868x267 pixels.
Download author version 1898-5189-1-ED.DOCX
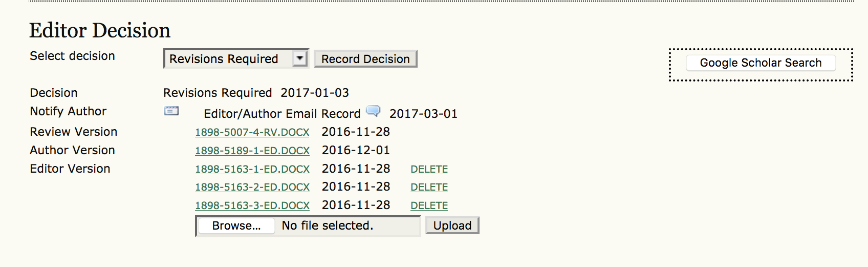(252, 151)
